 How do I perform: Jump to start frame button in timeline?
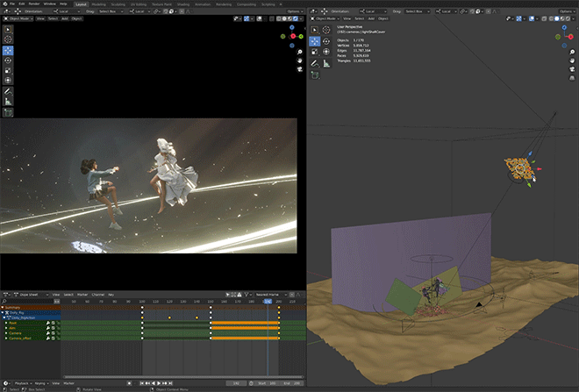[142, 383]
